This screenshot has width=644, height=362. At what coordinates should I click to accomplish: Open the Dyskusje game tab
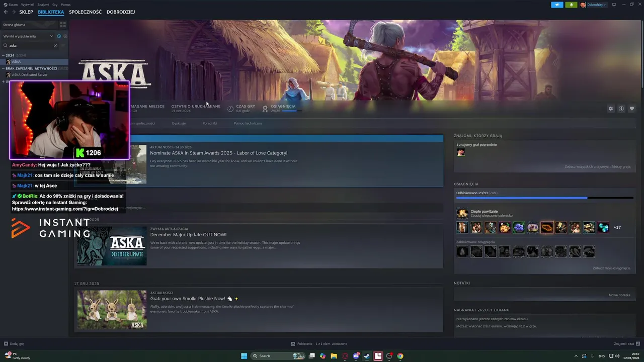(x=179, y=123)
